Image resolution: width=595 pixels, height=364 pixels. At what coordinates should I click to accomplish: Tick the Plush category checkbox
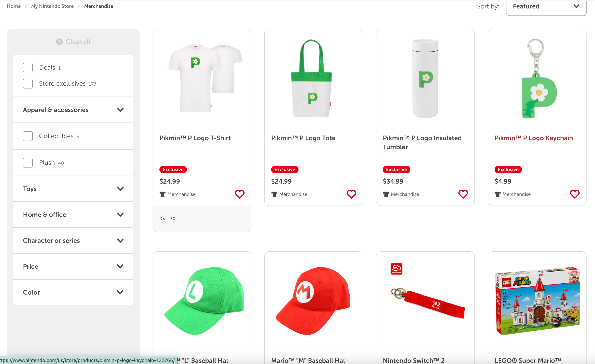tap(28, 162)
